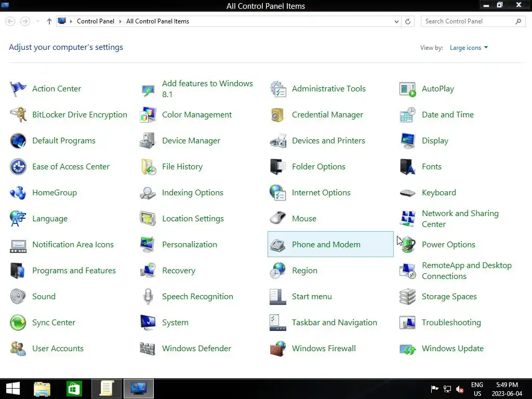Click the Devices and Printers icon
Viewport: 532px width, 399px height.
(x=278, y=141)
